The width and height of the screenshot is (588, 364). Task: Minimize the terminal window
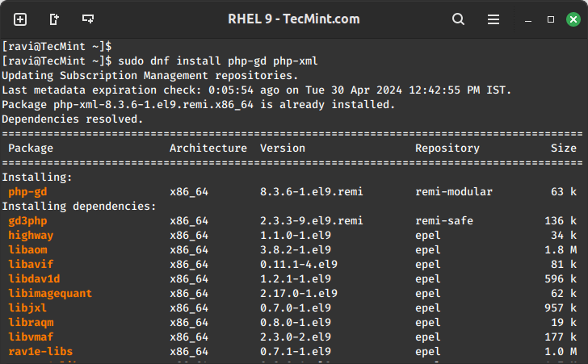[x=529, y=19]
